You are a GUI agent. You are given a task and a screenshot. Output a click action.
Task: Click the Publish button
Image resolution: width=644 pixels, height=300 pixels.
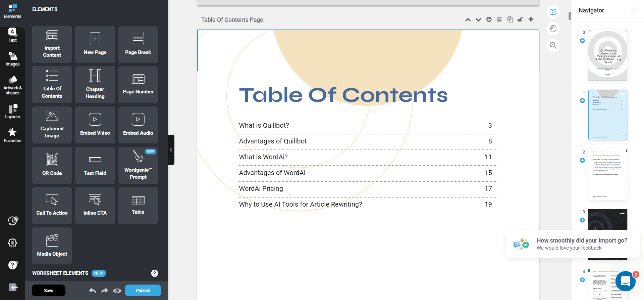point(143,291)
